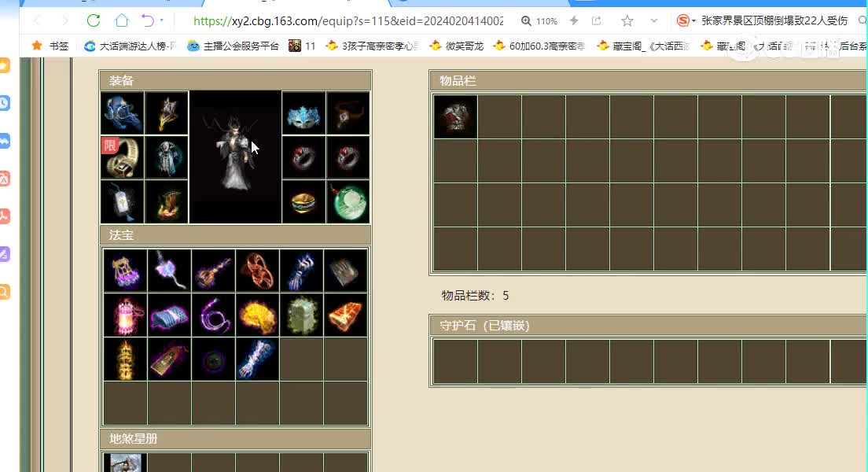868x472 pixels.
Task: Select the blue claw hand 法宝 in first row
Action: (302, 271)
